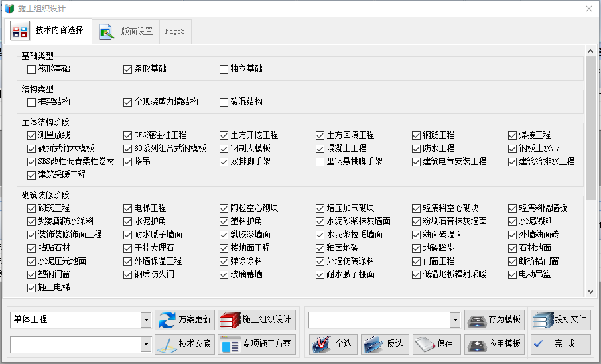
Task: Click 全选 to select all
Action: (x=333, y=344)
